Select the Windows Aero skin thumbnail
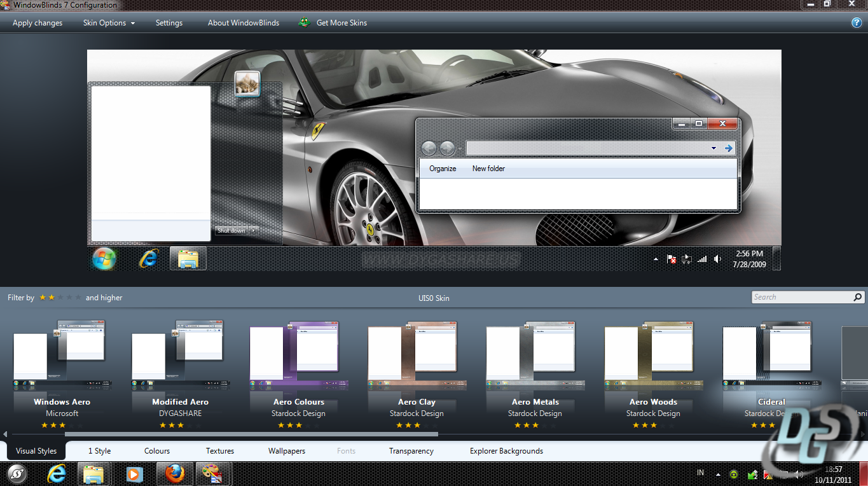Screen dimensions: 868x486 62,355
